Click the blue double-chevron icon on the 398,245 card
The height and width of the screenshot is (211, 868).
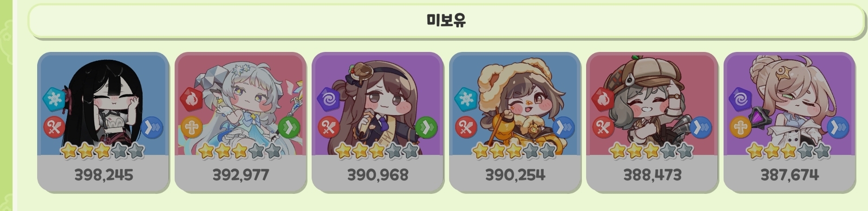tap(152, 127)
